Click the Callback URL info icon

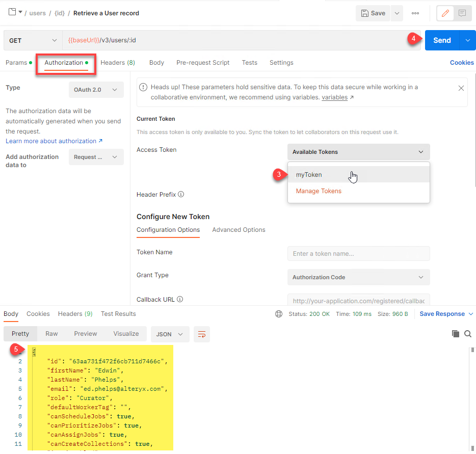coord(179,299)
